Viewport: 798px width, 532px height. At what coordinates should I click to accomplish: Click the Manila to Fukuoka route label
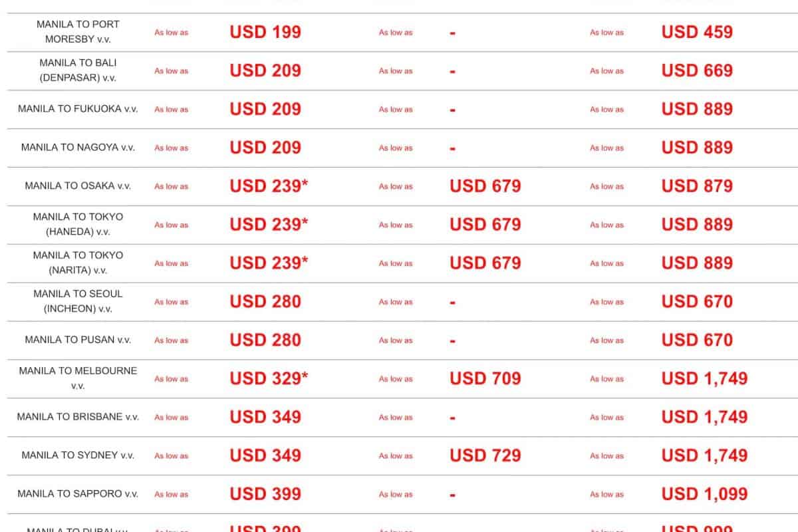pos(78,109)
